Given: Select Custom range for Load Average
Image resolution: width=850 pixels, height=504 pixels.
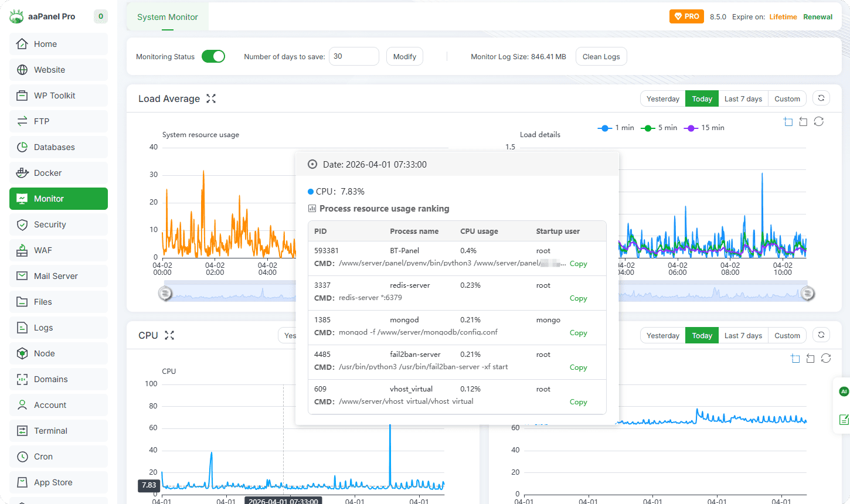Looking at the screenshot, I should coord(787,98).
